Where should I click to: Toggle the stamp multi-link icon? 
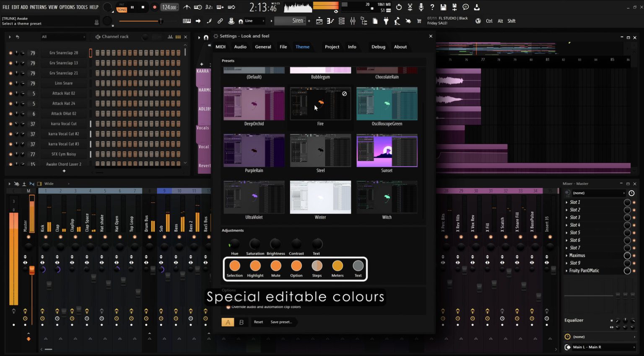231,21
